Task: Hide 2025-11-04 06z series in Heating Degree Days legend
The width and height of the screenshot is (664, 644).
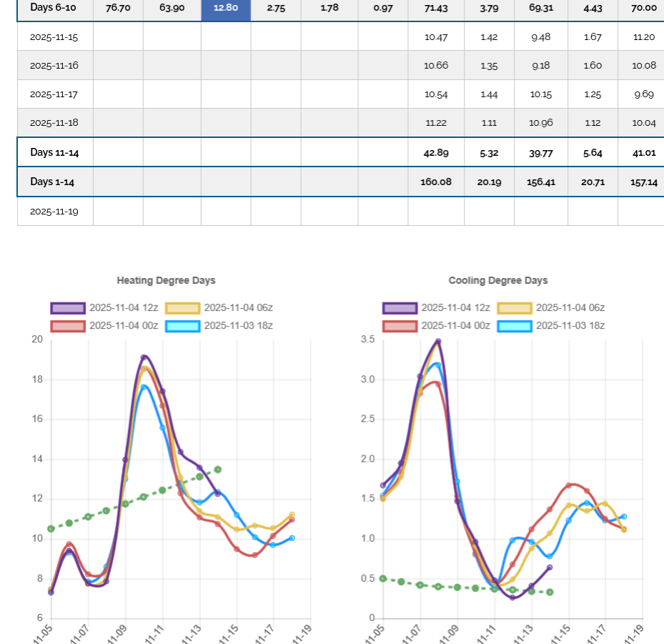Action: (238, 308)
